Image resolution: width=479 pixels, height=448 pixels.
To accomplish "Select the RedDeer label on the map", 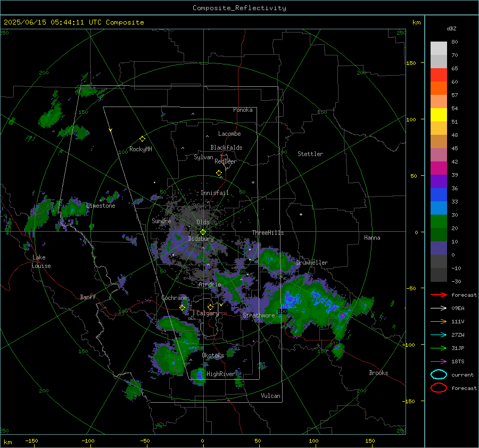I will click(226, 161).
